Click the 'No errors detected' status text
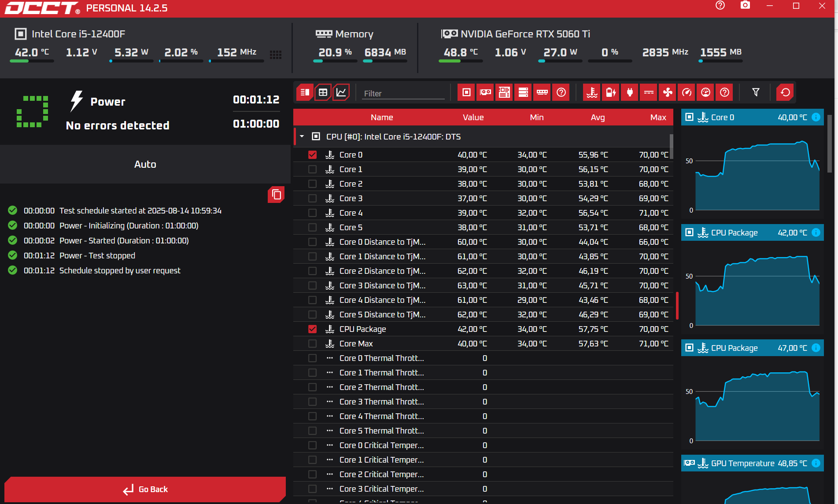 click(118, 125)
